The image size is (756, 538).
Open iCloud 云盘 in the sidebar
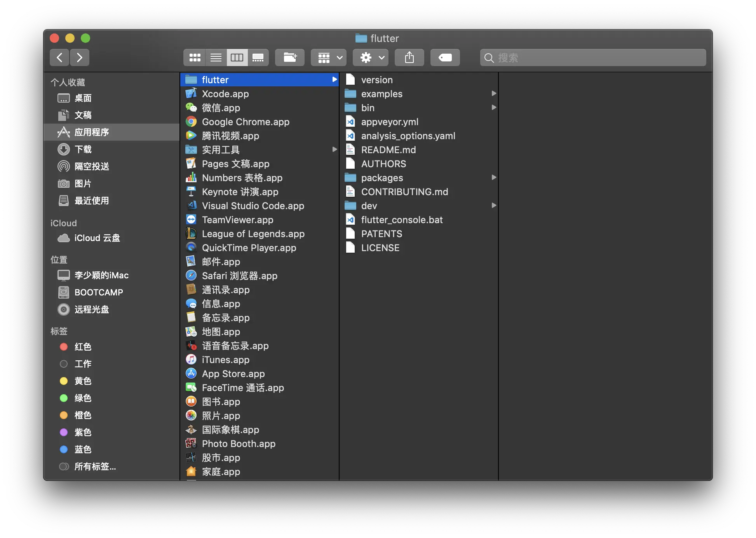pyautogui.click(x=97, y=238)
